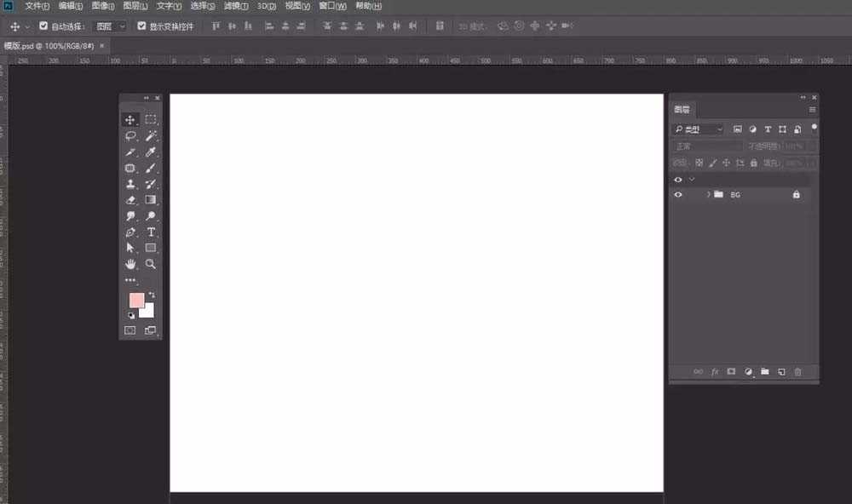Viewport: 852px width, 504px height.
Task: Select the Eraser tool
Action: [130, 200]
